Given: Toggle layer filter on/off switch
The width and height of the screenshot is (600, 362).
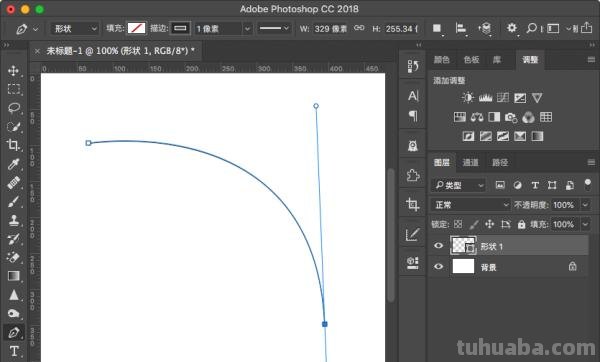Looking at the screenshot, I should pos(587,184).
